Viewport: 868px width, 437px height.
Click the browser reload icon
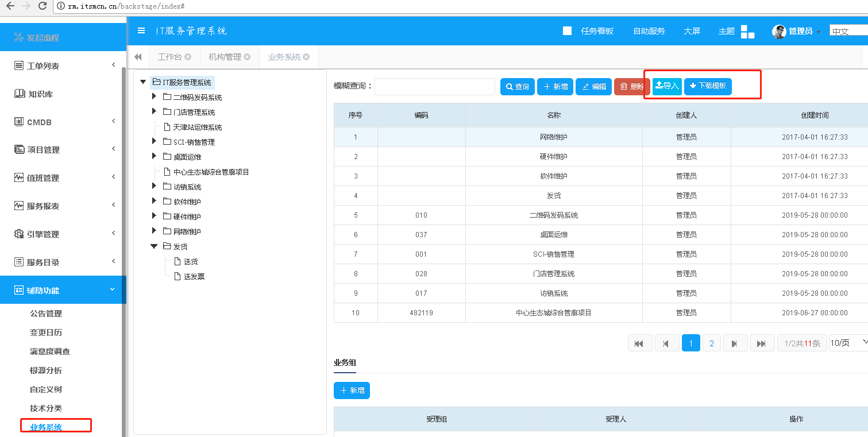43,6
